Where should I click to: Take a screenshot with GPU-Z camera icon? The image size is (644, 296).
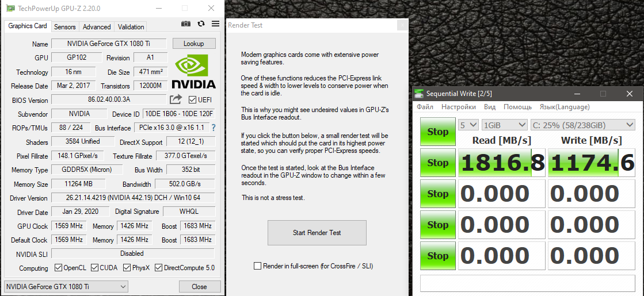pos(186,24)
